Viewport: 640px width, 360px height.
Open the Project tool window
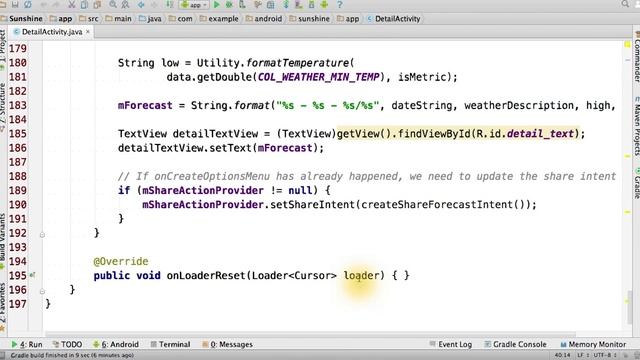[3, 49]
